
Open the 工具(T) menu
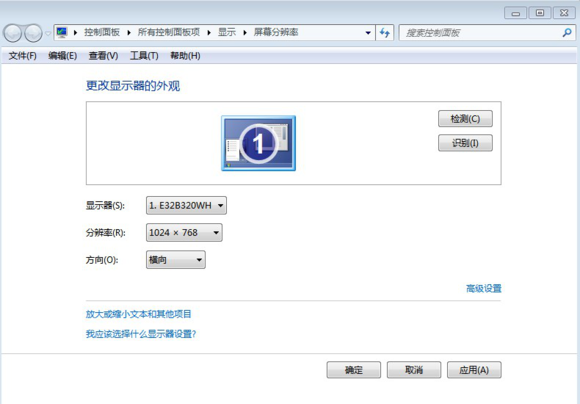tap(144, 56)
